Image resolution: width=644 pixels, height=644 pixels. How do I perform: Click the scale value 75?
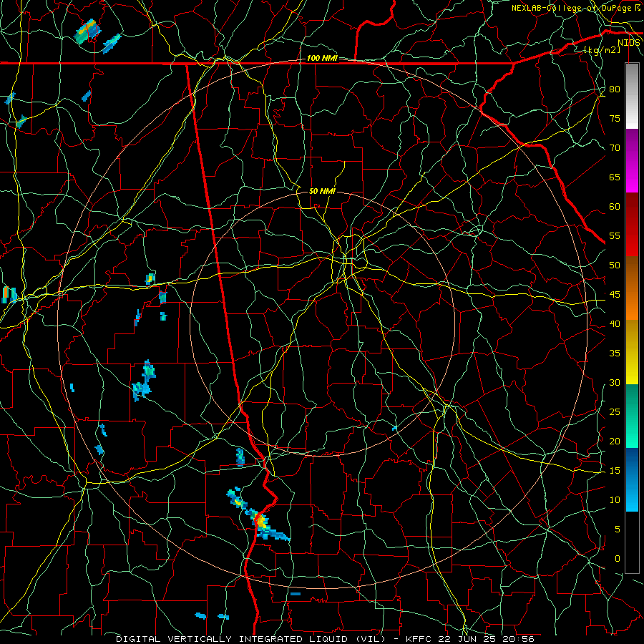point(615,119)
